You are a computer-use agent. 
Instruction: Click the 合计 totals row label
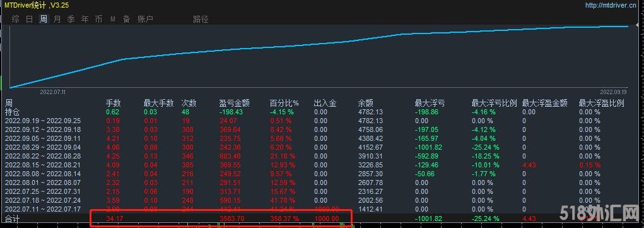pyautogui.click(x=12, y=219)
